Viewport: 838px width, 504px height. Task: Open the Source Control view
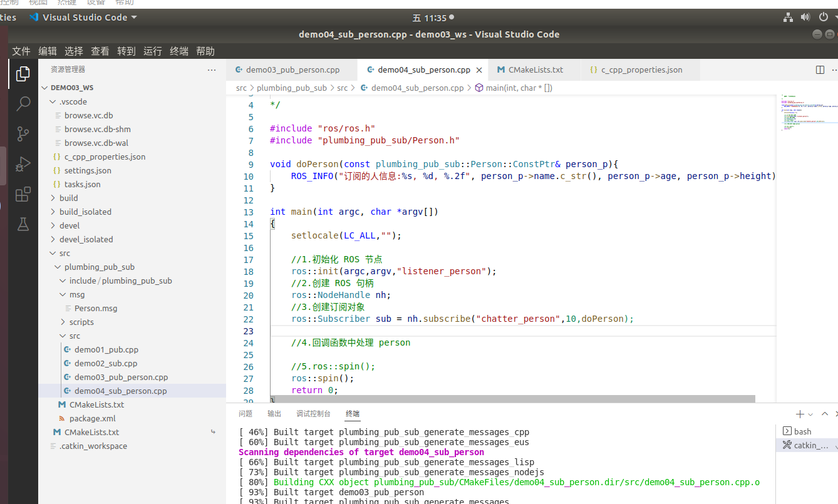23,134
